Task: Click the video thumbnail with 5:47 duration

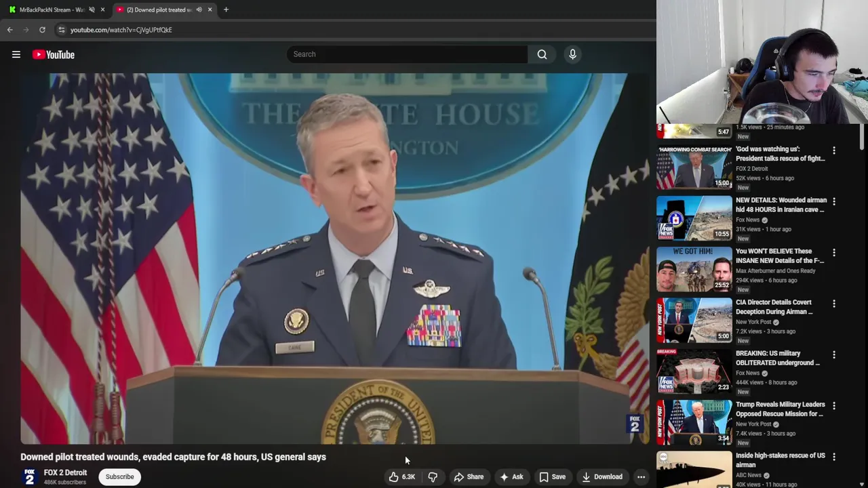Action: (x=694, y=131)
